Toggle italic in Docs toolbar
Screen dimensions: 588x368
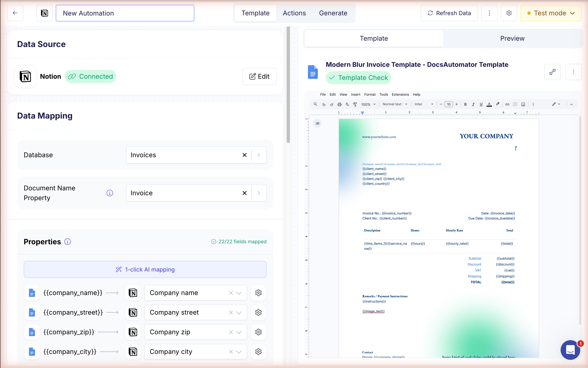click(473, 104)
